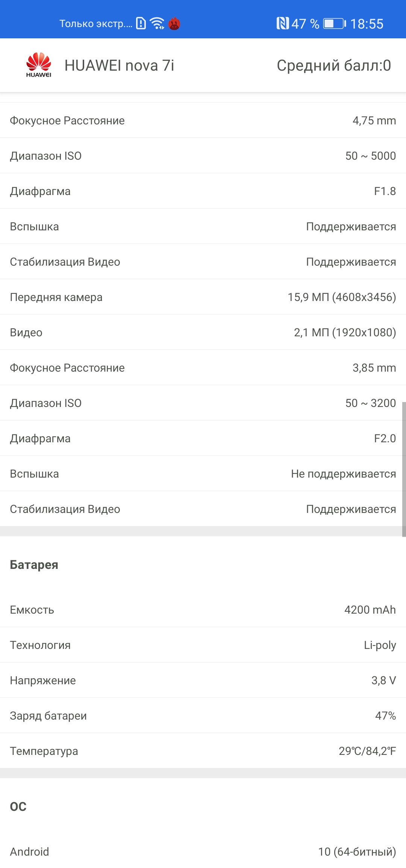Tap the SIM alert icon in status bar

[141, 23]
